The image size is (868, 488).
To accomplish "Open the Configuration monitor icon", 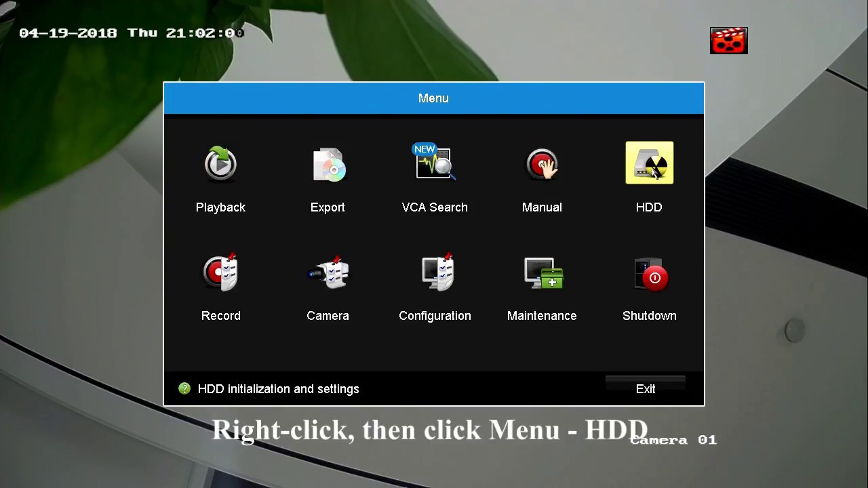I will (437, 272).
